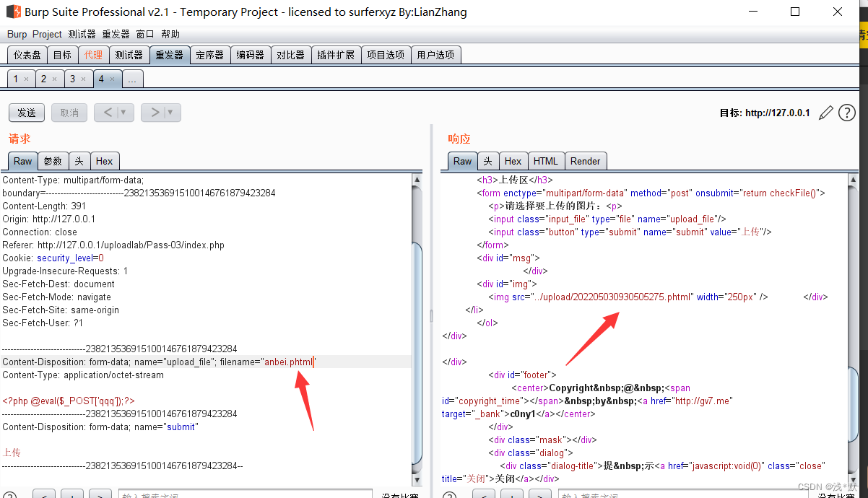
Task: Open the forward history dropdown arrow
Action: click(x=170, y=113)
